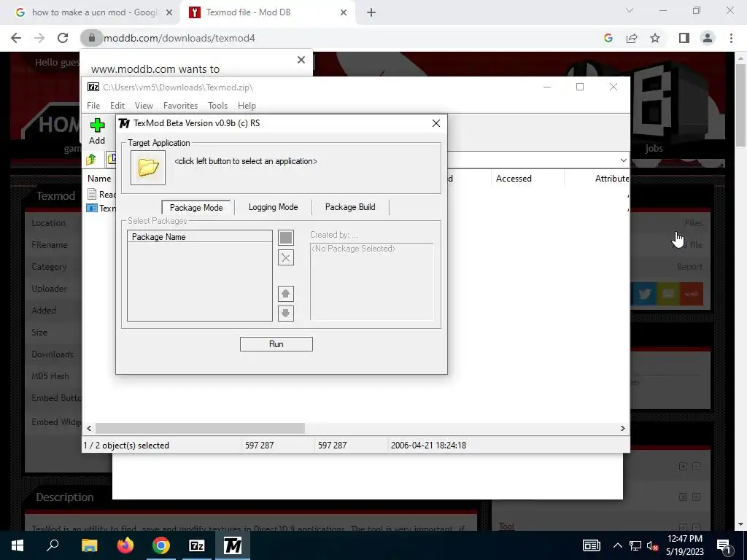Open Chrome three-dot menu
This screenshot has width=747, height=560.
tap(731, 38)
